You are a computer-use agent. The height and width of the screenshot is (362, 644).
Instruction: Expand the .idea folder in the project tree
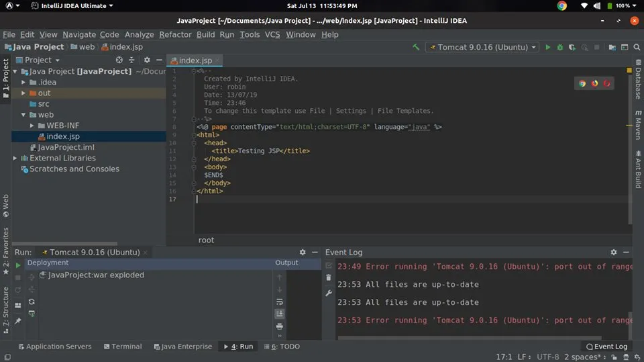point(23,83)
